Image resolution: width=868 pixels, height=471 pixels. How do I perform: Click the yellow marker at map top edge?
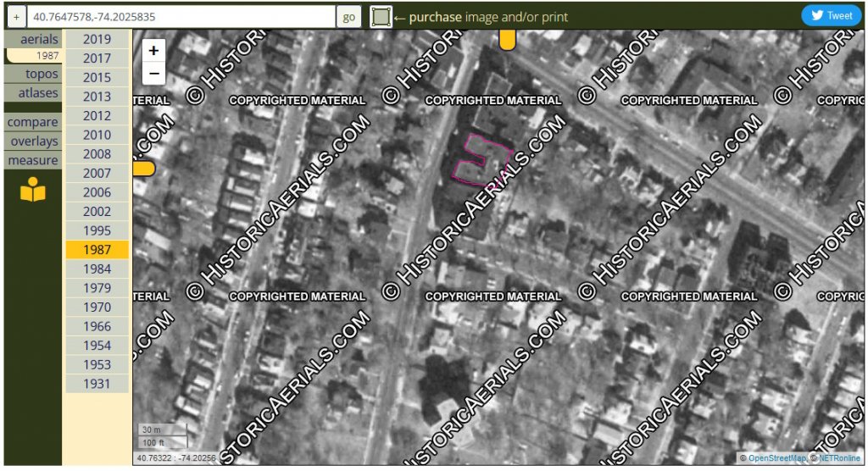(x=507, y=40)
